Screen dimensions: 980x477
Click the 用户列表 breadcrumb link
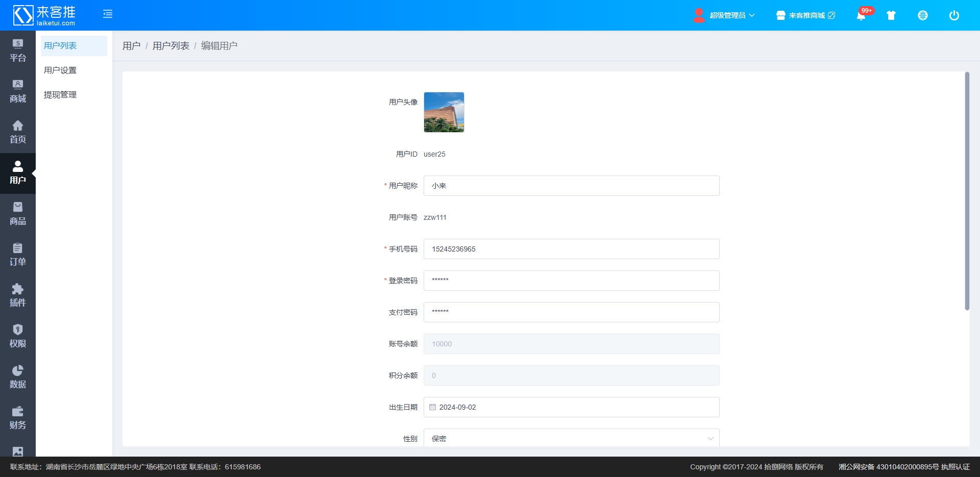170,46
